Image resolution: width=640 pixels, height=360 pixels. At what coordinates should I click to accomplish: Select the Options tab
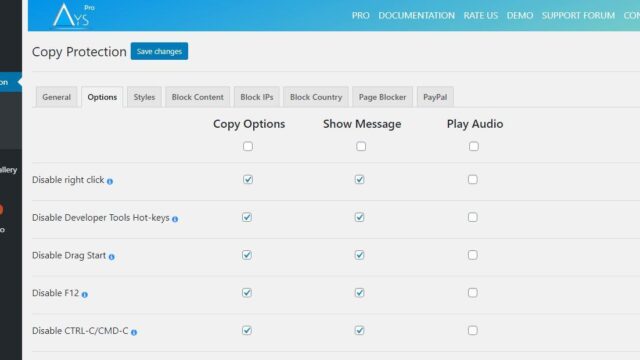coord(102,97)
